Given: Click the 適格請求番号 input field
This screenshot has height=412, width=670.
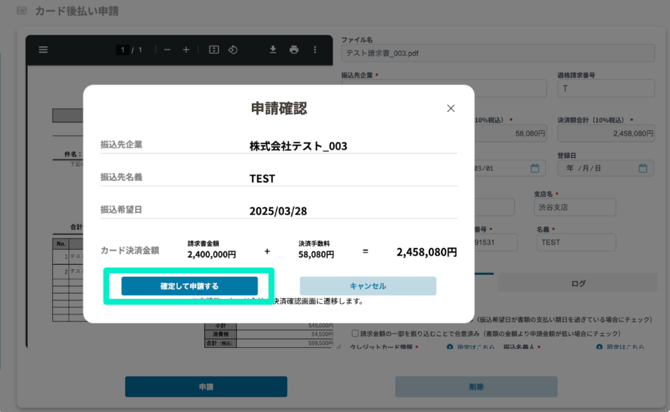Looking at the screenshot, I should tap(606, 89).
